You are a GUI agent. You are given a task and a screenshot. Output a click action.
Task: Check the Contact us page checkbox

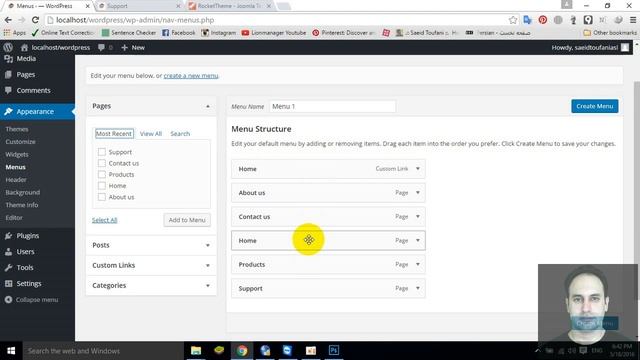[x=102, y=163]
